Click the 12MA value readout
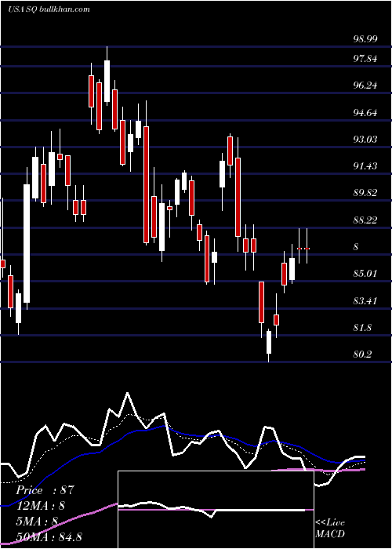This screenshot has height=549, width=392. (40, 506)
